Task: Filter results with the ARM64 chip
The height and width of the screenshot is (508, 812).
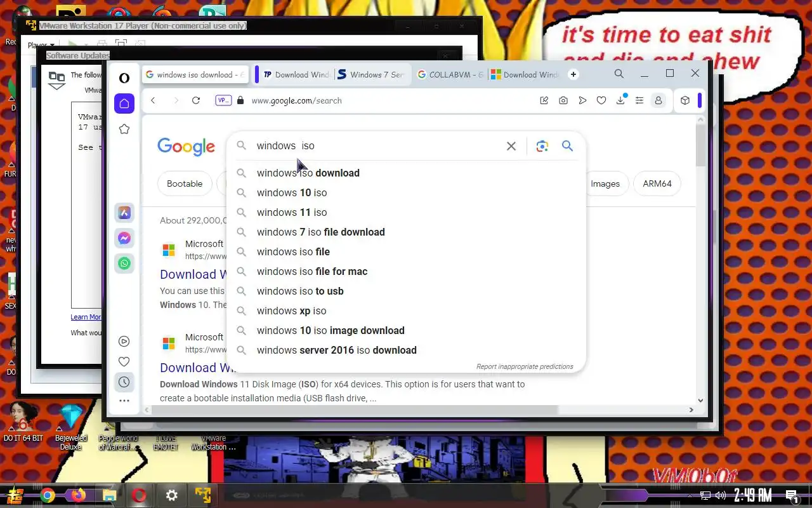Action: tap(657, 184)
